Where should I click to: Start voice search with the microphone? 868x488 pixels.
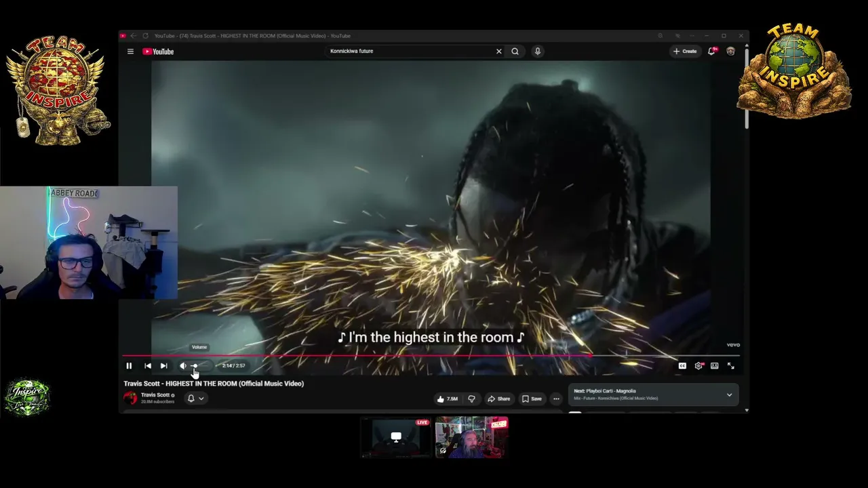(537, 51)
